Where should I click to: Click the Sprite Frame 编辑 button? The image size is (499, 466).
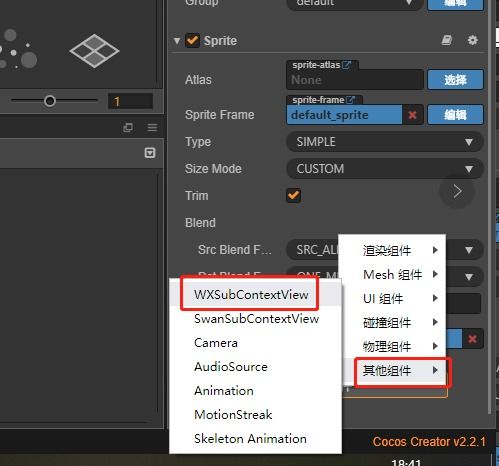tap(455, 115)
